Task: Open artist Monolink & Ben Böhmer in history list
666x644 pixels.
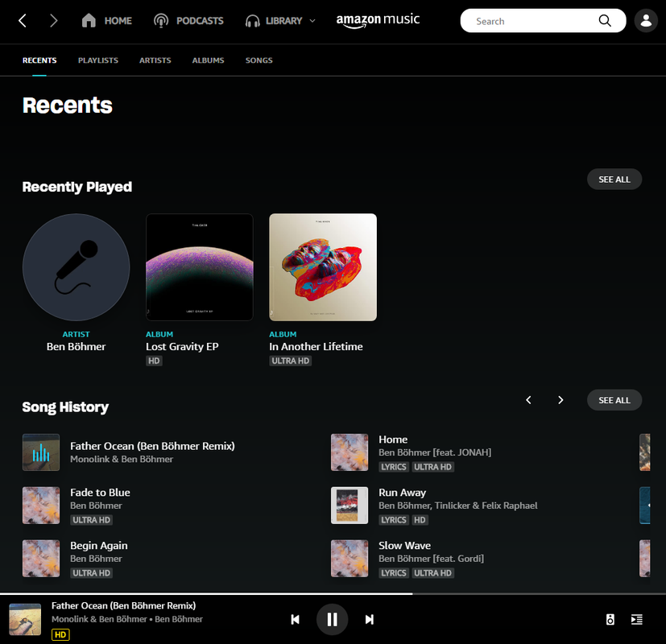Action: click(x=122, y=459)
